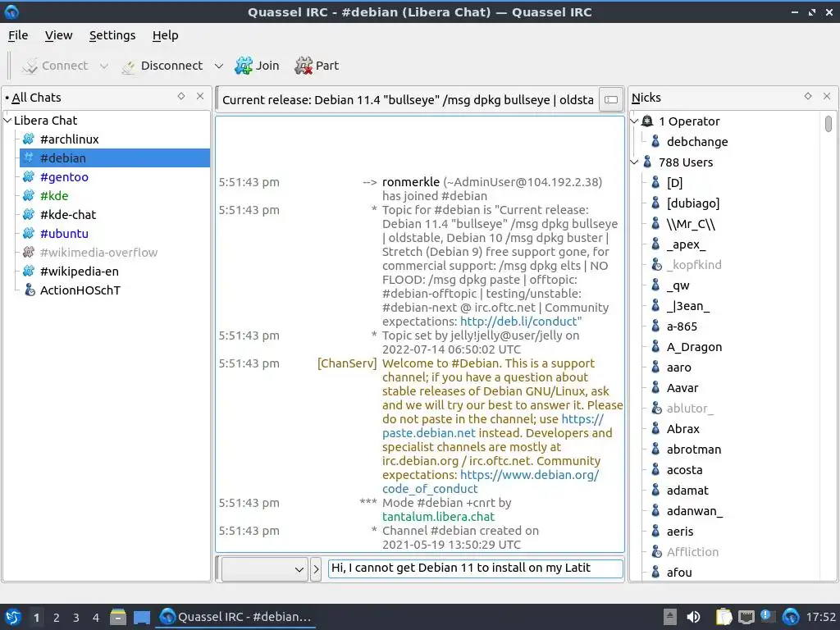This screenshot has width=840, height=630.
Task: Select user acosta in nick list
Action: tap(684, 470)
